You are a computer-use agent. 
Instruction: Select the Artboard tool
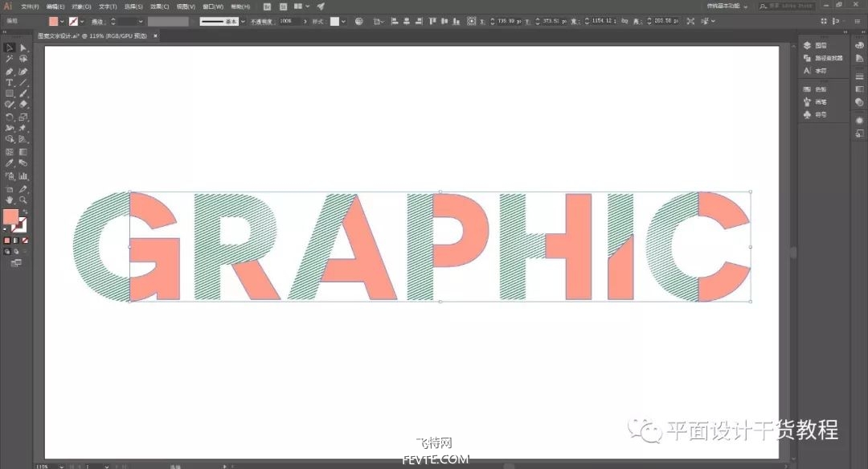click(10, 189)
